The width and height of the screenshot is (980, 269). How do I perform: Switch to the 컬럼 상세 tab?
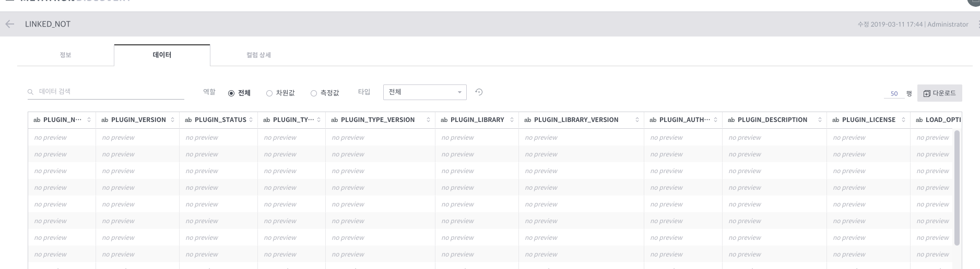coord(258,55)
